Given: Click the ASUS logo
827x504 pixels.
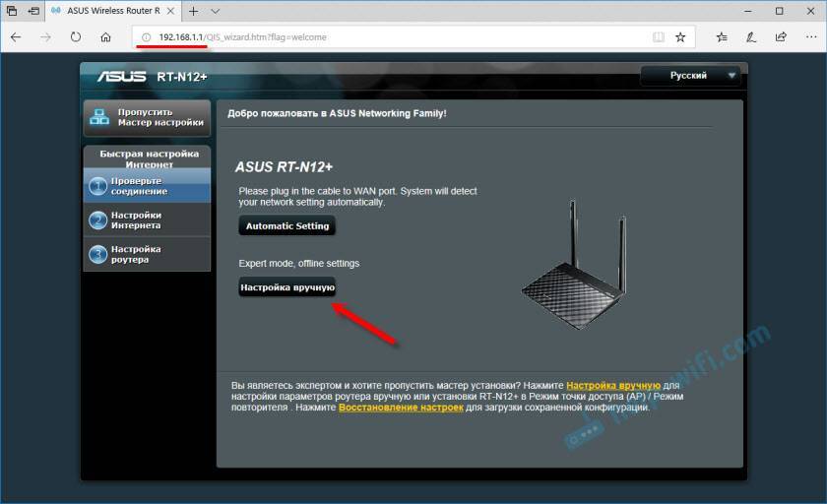Looking at the screenshot, I should click(x=122, y=77).
